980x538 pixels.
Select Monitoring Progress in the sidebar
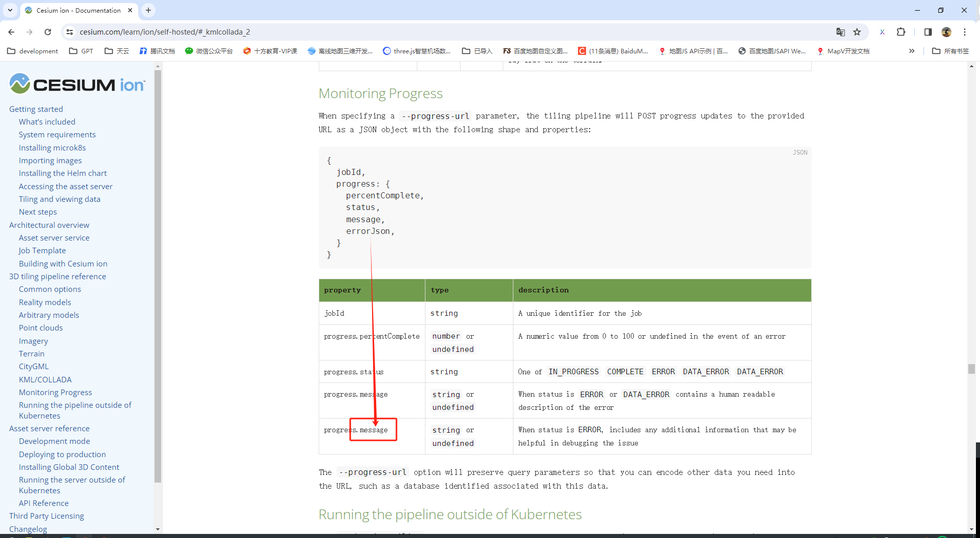[55, 393]
